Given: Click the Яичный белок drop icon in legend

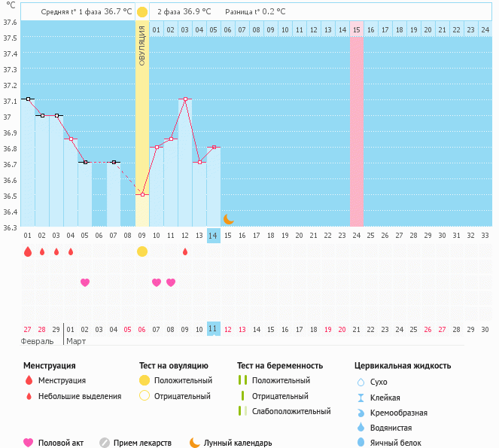Looking at the screenshot, I should [361, 443].
